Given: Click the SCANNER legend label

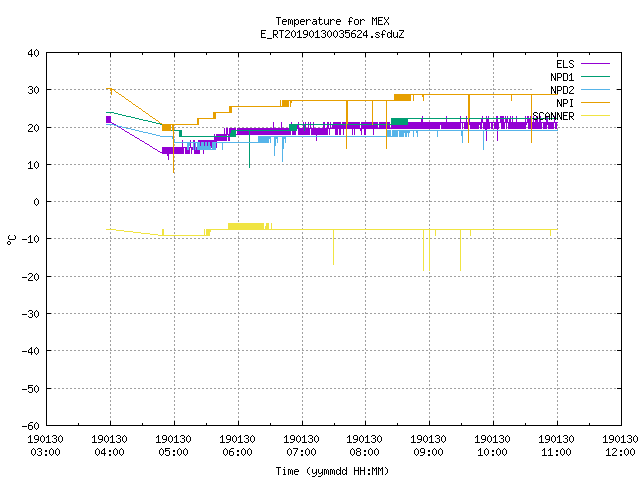Looking at the screenshot, I should 553,116.
